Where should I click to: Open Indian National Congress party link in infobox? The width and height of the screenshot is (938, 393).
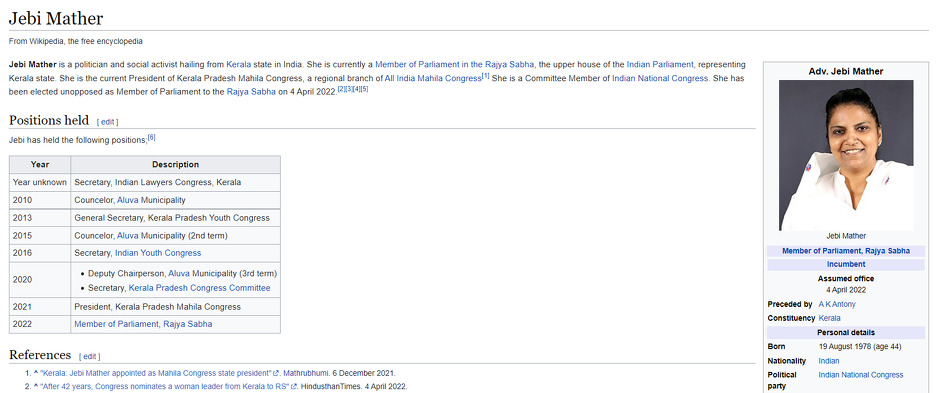861,374
